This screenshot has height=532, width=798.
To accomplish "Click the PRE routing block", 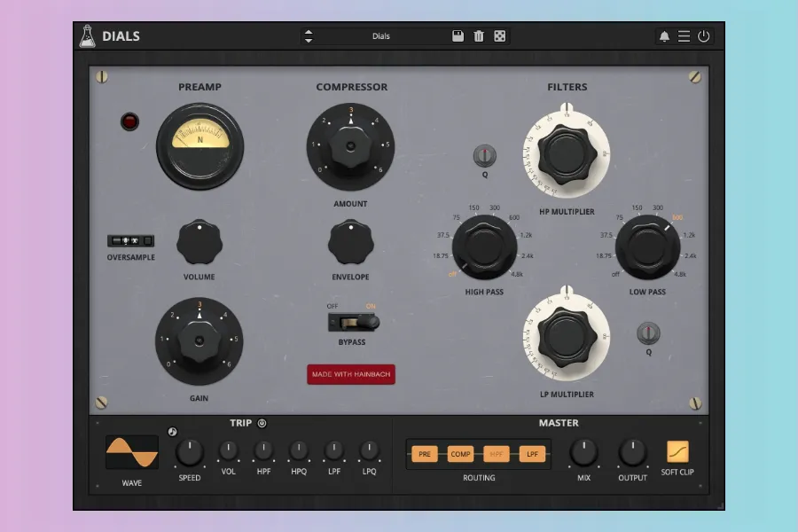I will click(425, 454).
